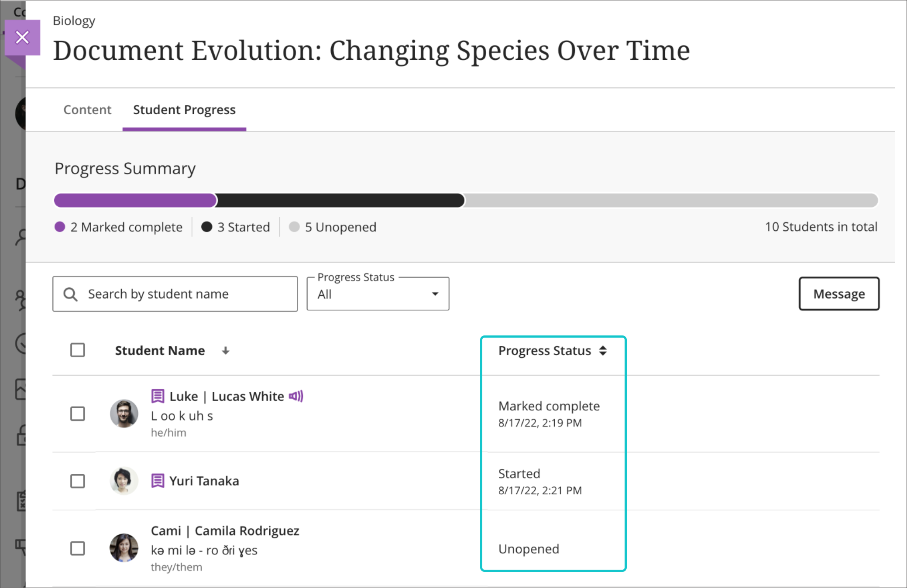The width and height of the screenshot is (907, 588).
Task: Click Yuri Tanaka's avatar photo
Action: point(124,481)
